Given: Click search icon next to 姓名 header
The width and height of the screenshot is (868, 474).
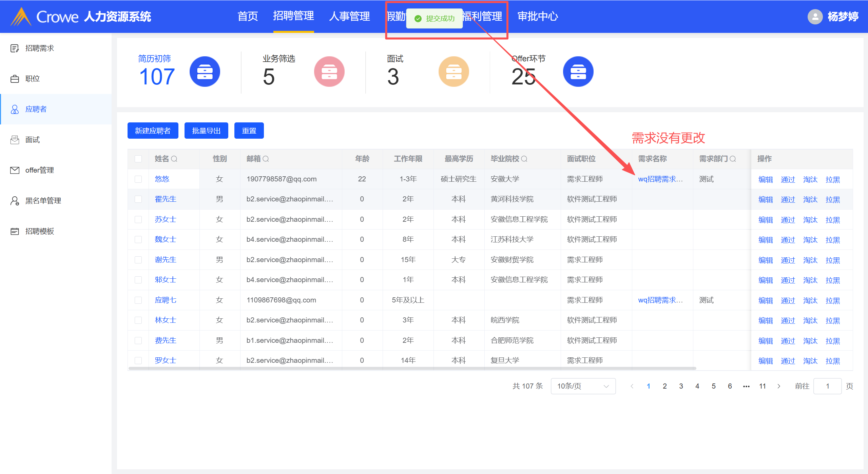Looking at the screenshot, I should pyautogui.click(x=174, y=159).
